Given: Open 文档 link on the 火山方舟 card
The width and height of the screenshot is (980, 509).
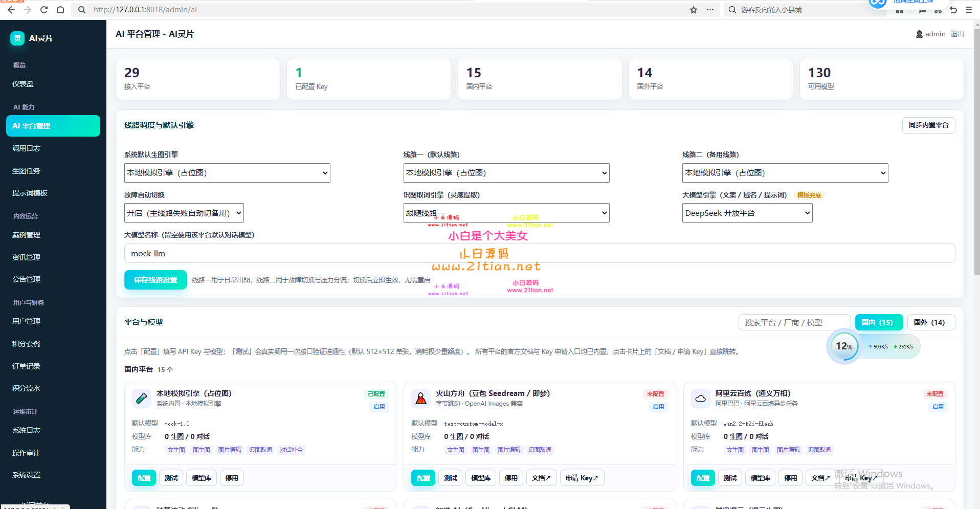Looking at the screenshot, I should tap(541, 478).
